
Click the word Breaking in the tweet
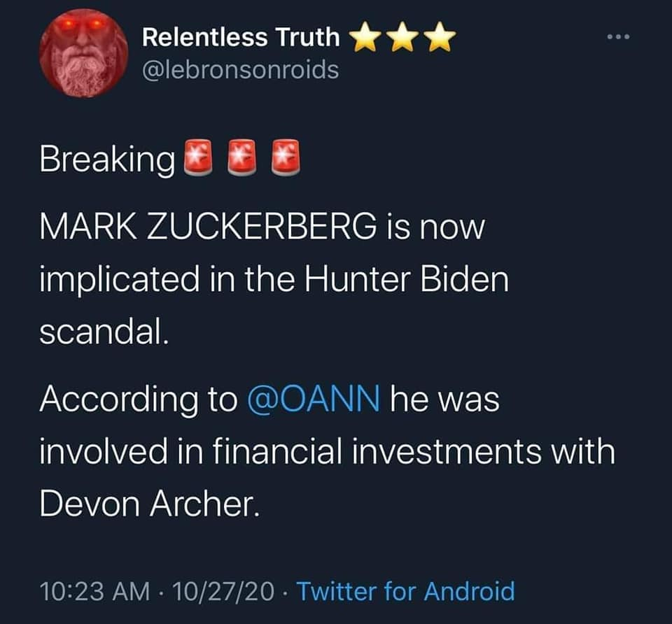coord(106,159)
